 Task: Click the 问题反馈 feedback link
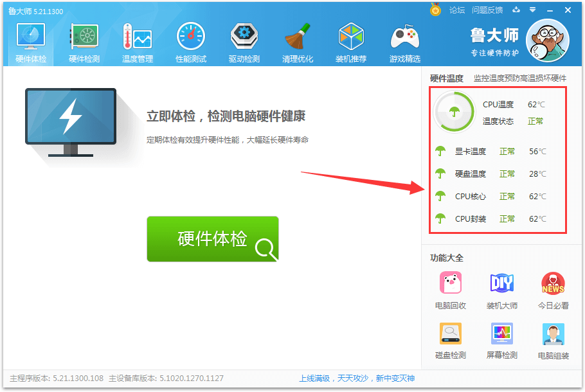[x=487, y=10]
